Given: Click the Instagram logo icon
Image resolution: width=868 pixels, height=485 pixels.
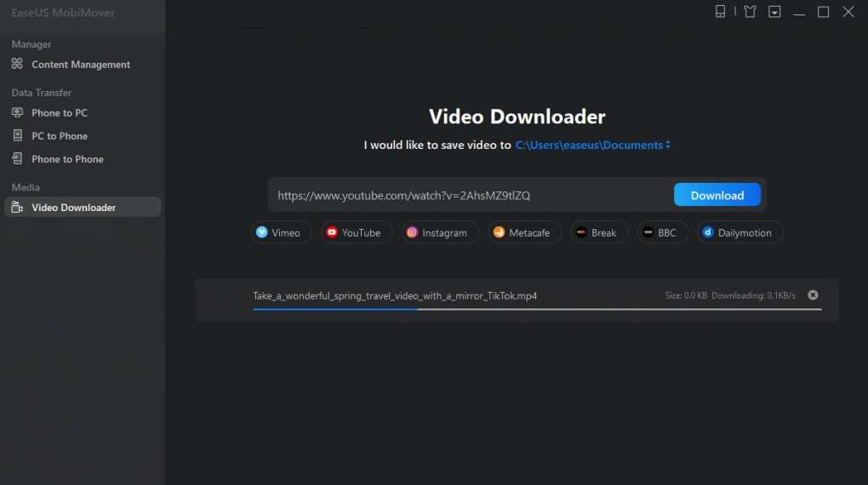Looking at the screenshot, I should pyautogui.click(x=412, y=232).
